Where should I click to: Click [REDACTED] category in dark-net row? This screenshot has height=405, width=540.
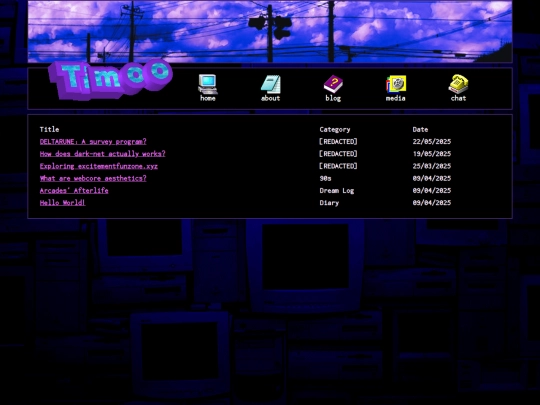pyautogui.click(x=338, y=154)
